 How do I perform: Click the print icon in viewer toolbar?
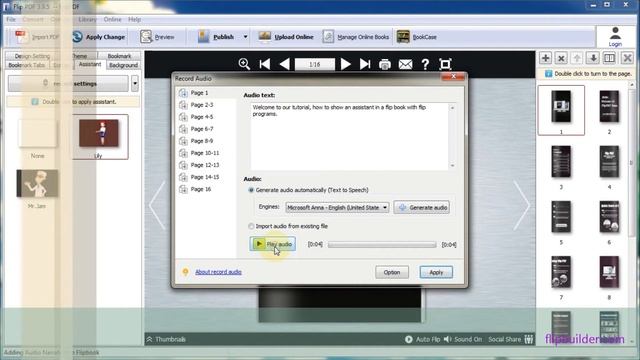coord(384,64)
